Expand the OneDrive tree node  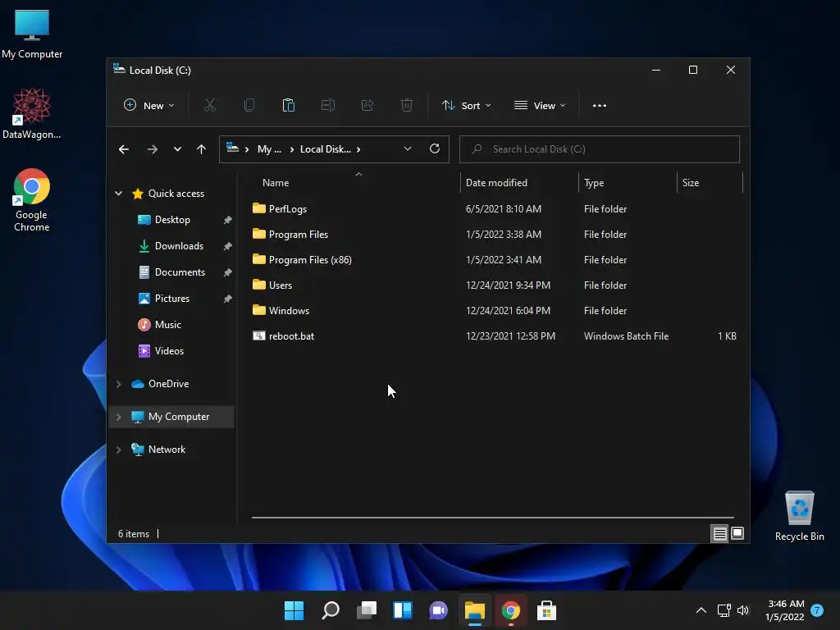[x=118, y=384]
